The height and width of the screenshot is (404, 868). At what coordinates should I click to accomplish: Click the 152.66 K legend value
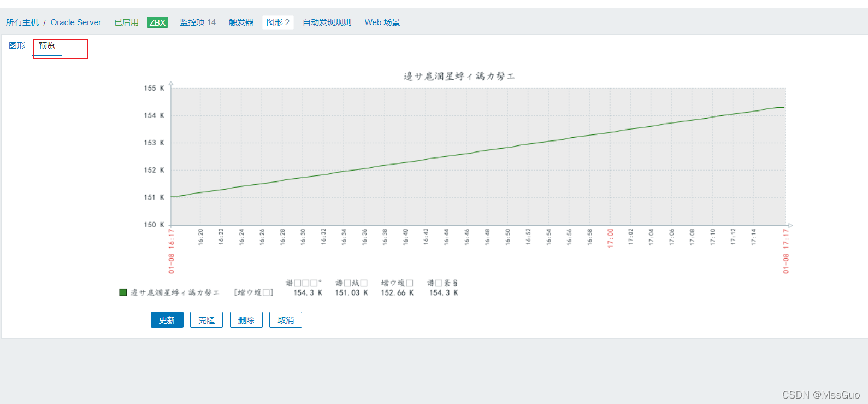pos(397,293)
